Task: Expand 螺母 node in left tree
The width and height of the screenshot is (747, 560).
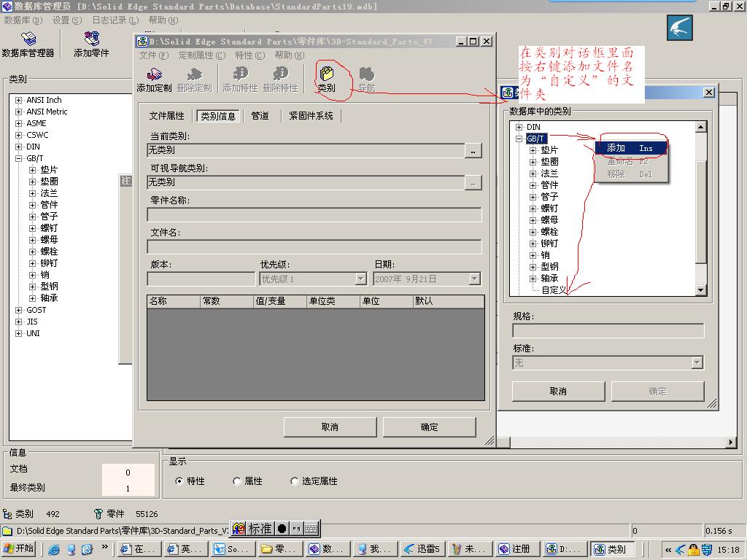Action: [x=32, y=240]
